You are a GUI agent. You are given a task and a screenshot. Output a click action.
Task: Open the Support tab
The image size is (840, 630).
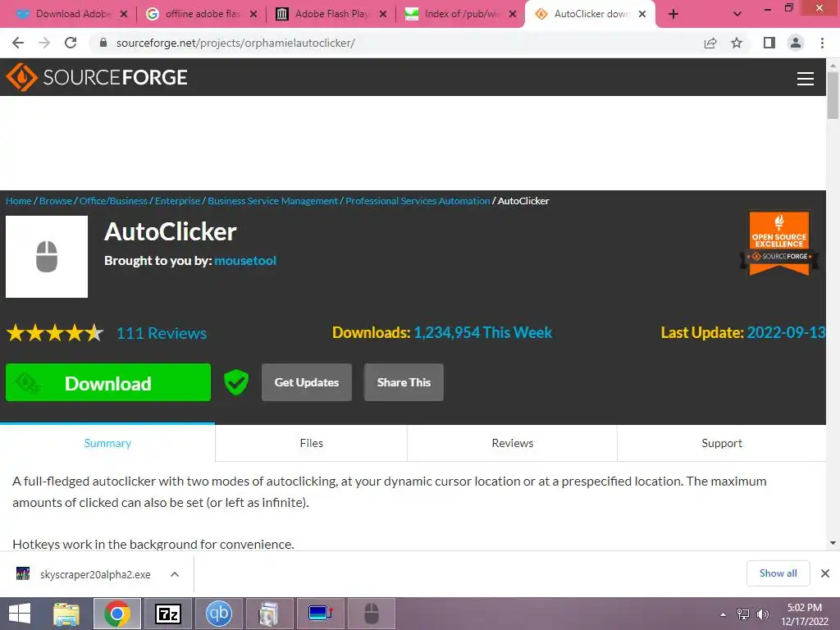[722, 443]
